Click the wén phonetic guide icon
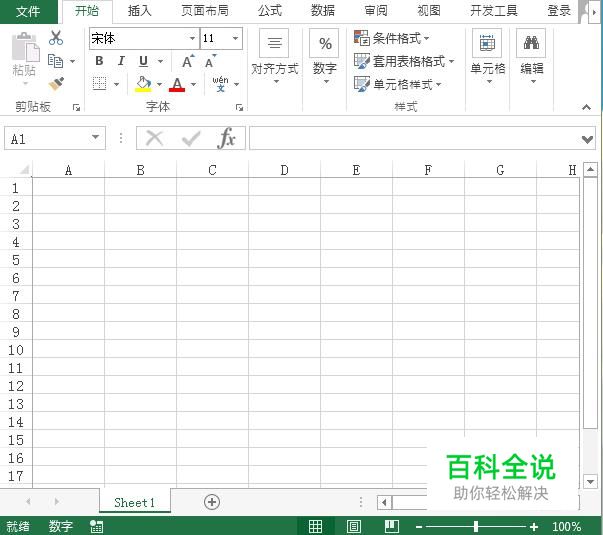Viewport: 603px width, 535px height. [220, 83]
